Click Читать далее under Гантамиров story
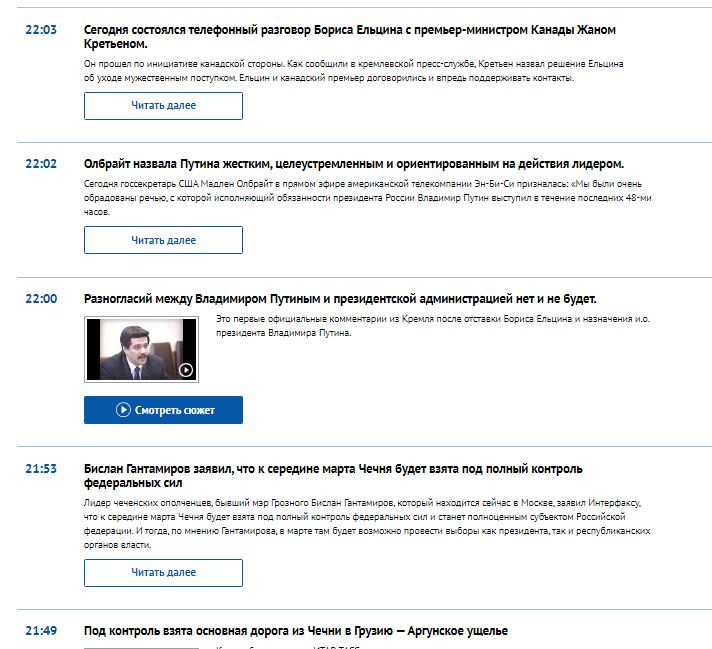This screenshot has width=712, height=649. point(163,573)
